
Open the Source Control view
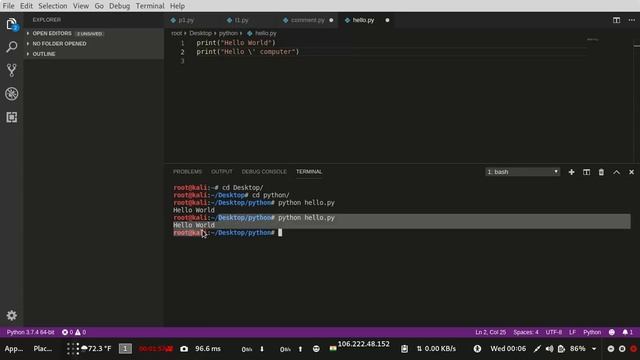[11, 70]
